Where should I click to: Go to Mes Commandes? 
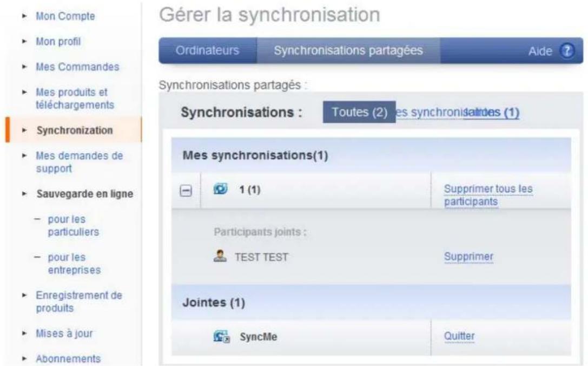tap(77, 67)
